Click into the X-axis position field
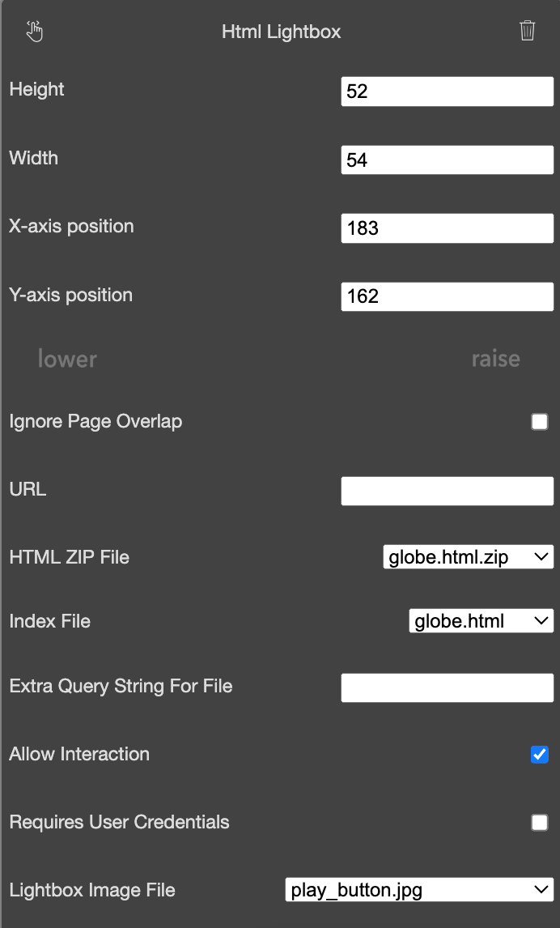The width and height of the screenshot is (560, 928). [447, 228]
